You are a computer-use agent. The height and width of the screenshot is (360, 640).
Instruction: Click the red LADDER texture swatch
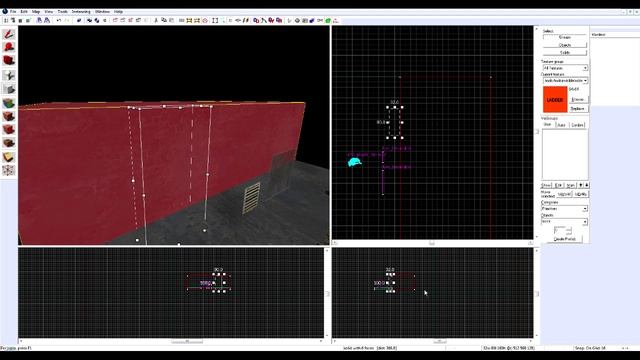click(555, 99)
